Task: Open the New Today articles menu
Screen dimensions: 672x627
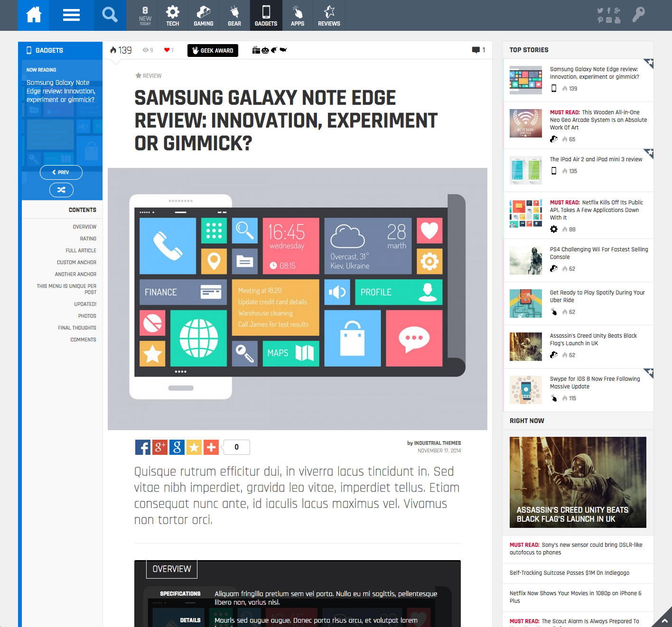Action: click(x=145, y=16)
